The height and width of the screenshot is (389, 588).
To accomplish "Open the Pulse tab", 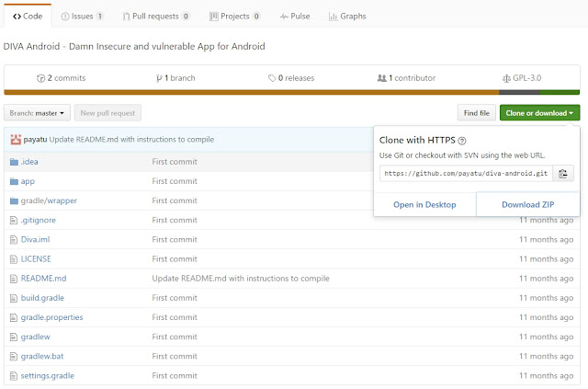I will click(295, 17).
